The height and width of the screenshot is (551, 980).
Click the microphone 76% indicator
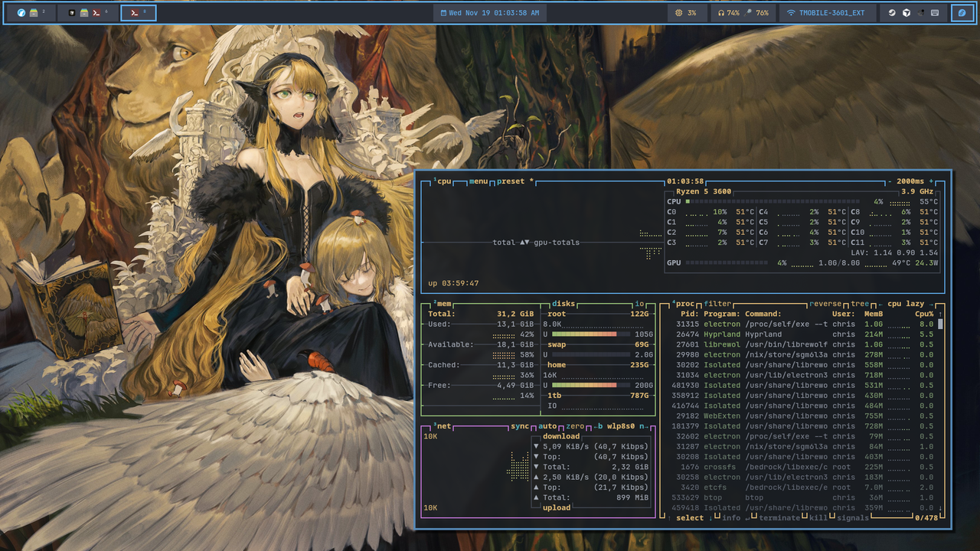pos(757,13)
